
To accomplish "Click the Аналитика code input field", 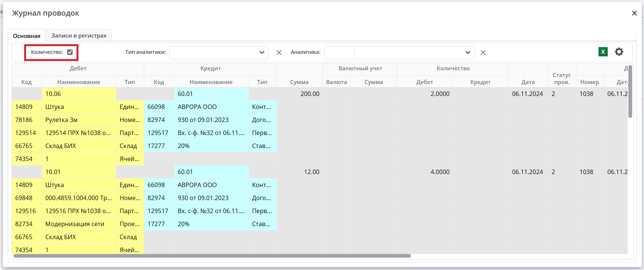I will pos(339,52).
